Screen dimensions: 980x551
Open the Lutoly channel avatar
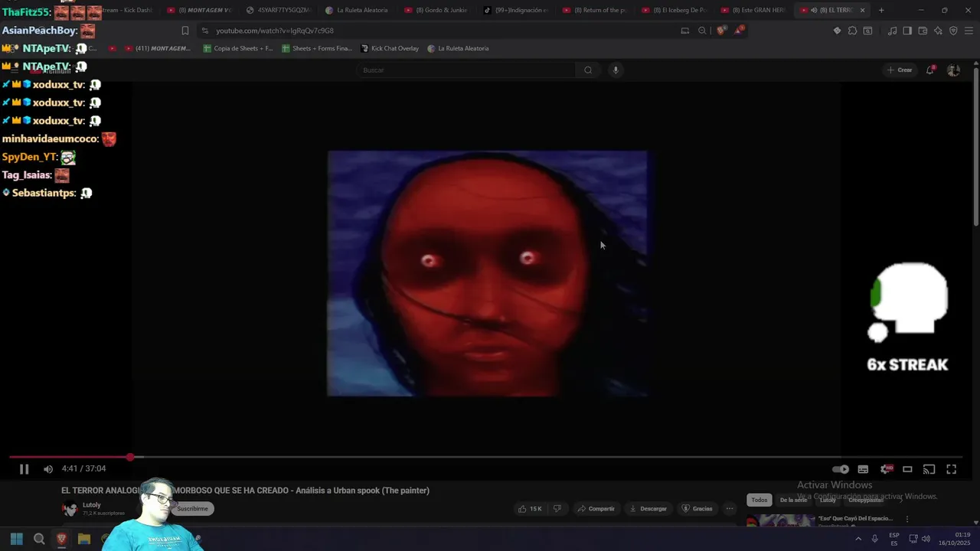70,509
